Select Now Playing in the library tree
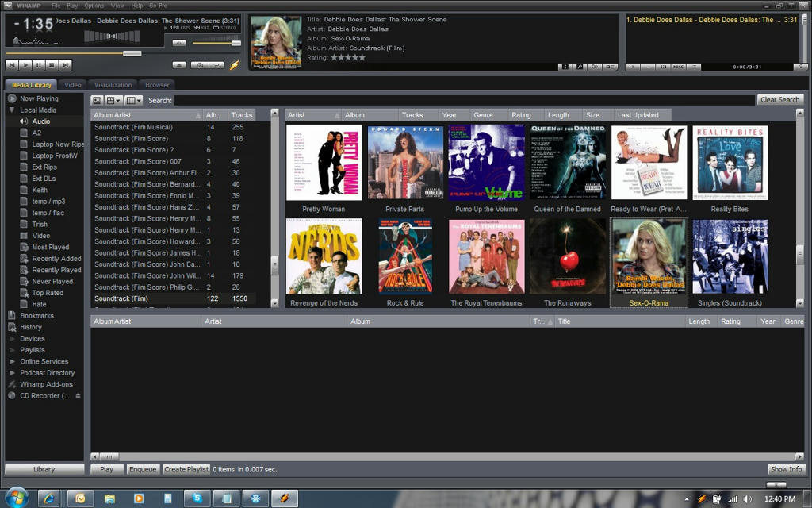This screenshot has height=508, width=812. click(x=39, y=98)
